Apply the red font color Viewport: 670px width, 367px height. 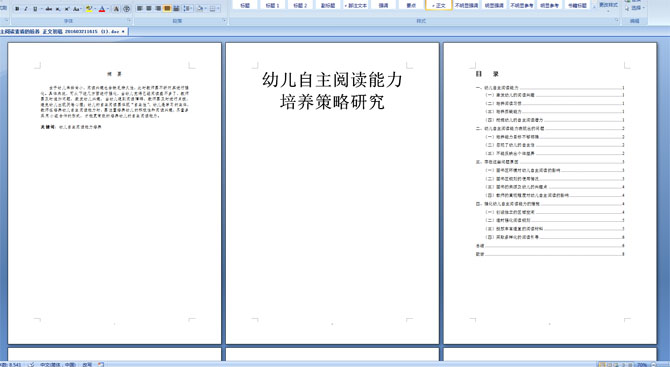(102, 9)
